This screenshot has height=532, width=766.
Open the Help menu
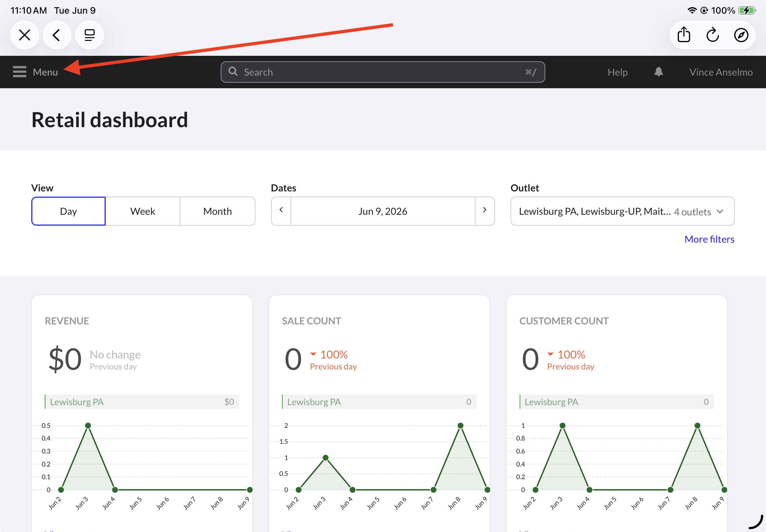pyautogui.click(x=617, y=72)
